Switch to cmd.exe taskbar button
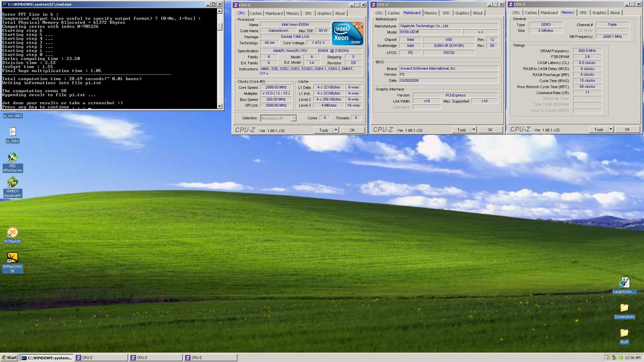 47,358
